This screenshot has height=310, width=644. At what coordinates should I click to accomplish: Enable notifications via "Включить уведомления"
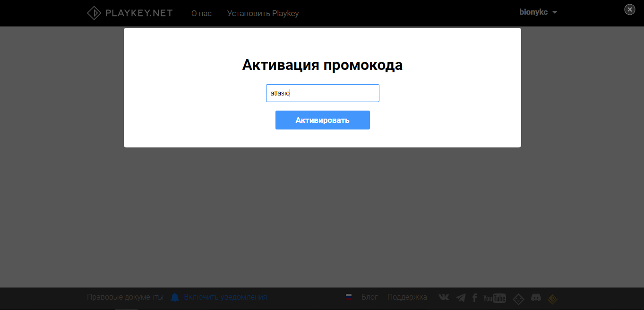pyautogui.click(x=225, y=297)
